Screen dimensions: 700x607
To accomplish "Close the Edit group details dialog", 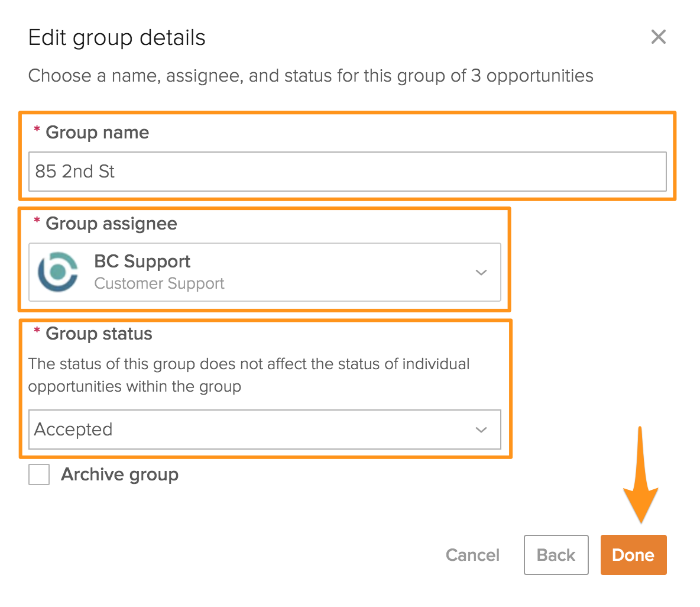I will [x=658, y=37].
